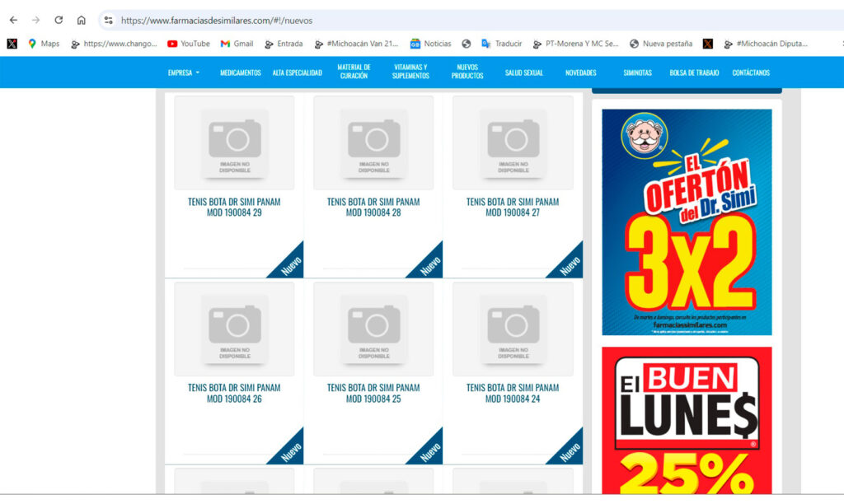Open Material de Curación menu item
The image size is (844, 504).
click(354, 72)
